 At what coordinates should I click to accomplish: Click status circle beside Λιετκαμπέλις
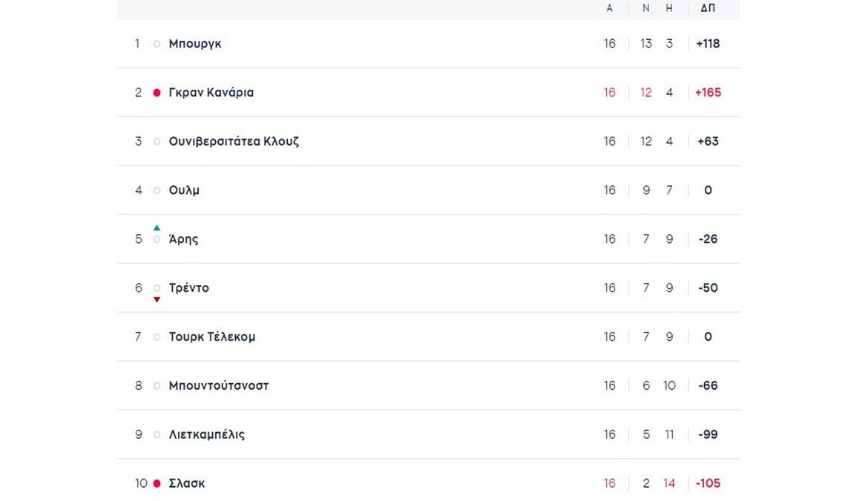(157, 435)
